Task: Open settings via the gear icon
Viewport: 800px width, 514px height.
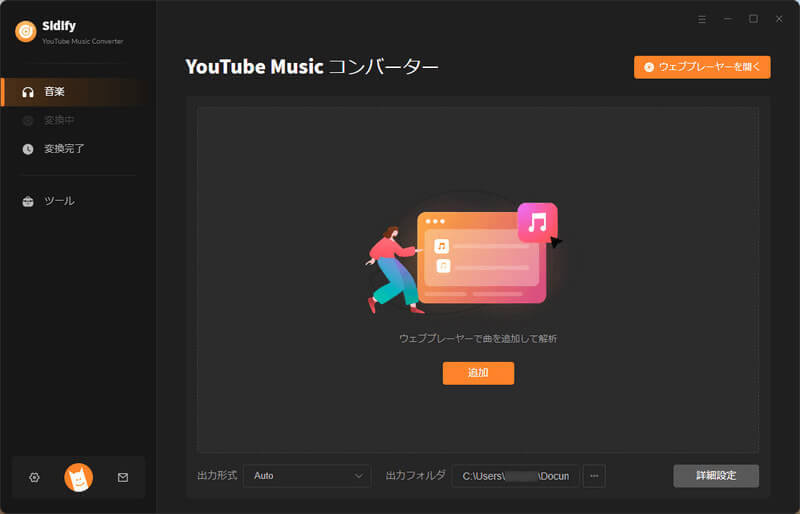Action: (x=34, y=478)
